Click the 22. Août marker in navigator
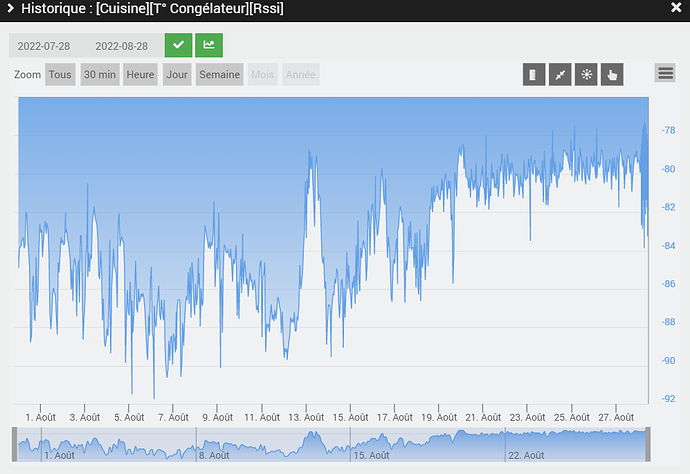690x474 pixels. [x=526, y=456]
